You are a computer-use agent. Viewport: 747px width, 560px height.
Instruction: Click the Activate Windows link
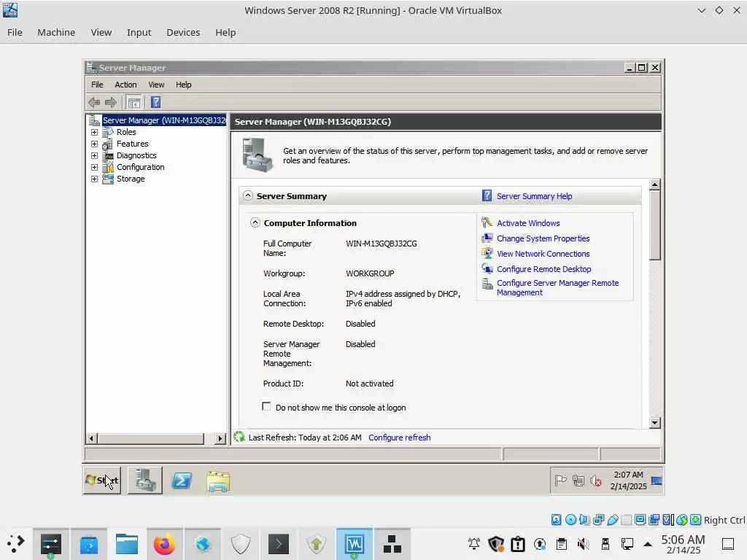point(528,223)
